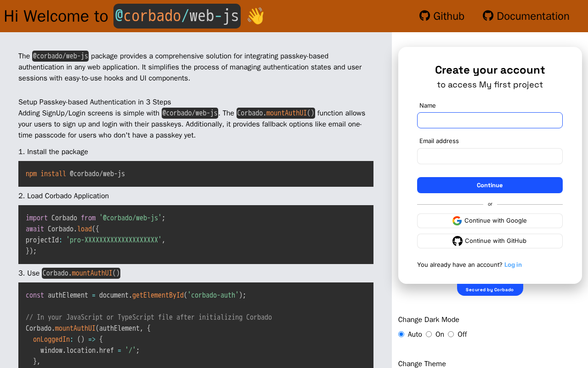Click the Continue with GitHub button
The image size is (588, 368).
(x=490, y=241)
